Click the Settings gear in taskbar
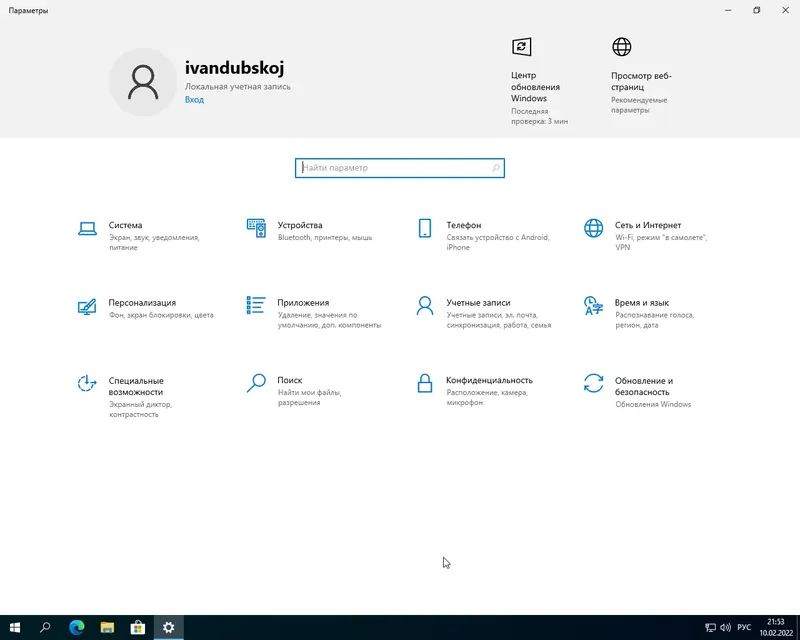This screenshot has width=800, height=640. [x=168, y=627]
